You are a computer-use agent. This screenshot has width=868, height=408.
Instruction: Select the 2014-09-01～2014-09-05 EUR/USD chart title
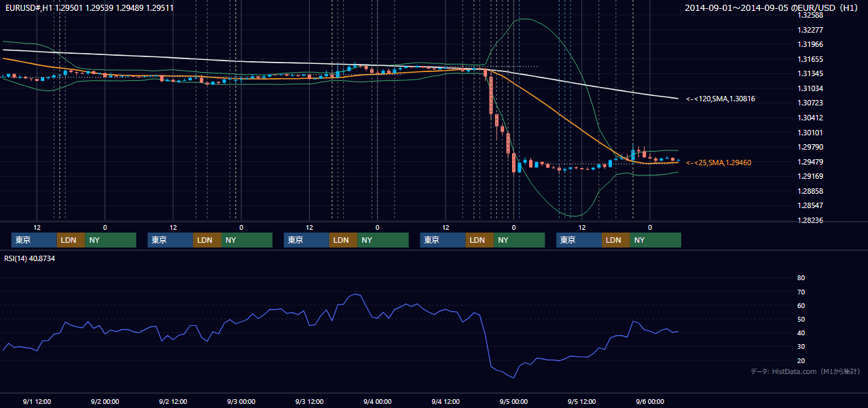tap(773, 8)
